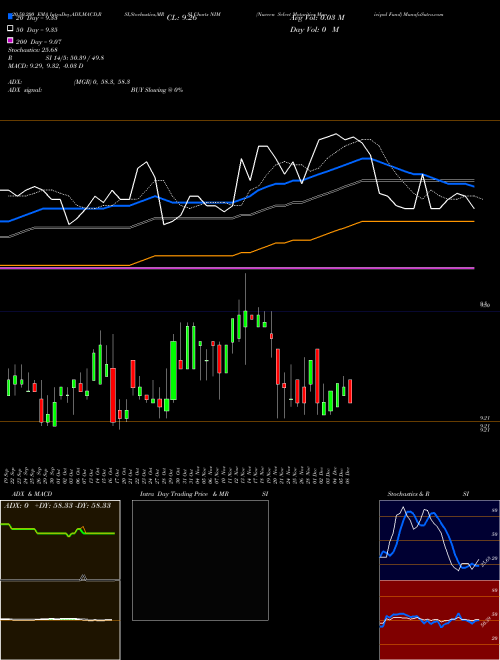
Task: Click the 'MACD: 9.29, 9.32, -0.03 D' readout
Action: click(46, 66)
